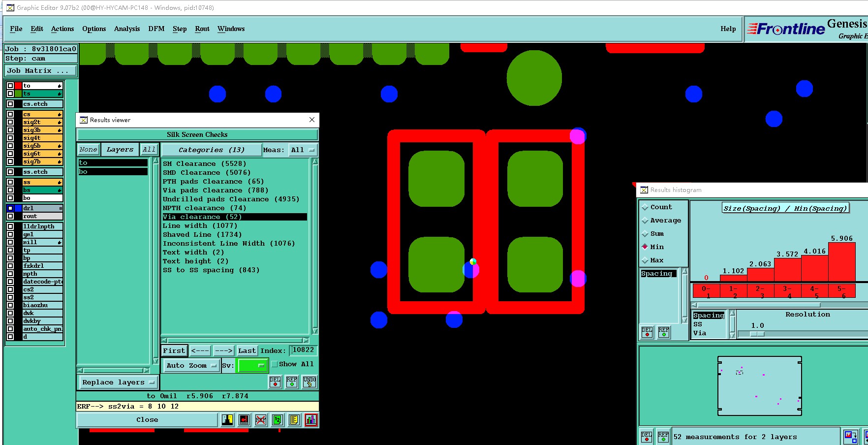868x445 pixels.
Task: Toggle the display checkbox for layer sig2t
Action: [10, 122]
